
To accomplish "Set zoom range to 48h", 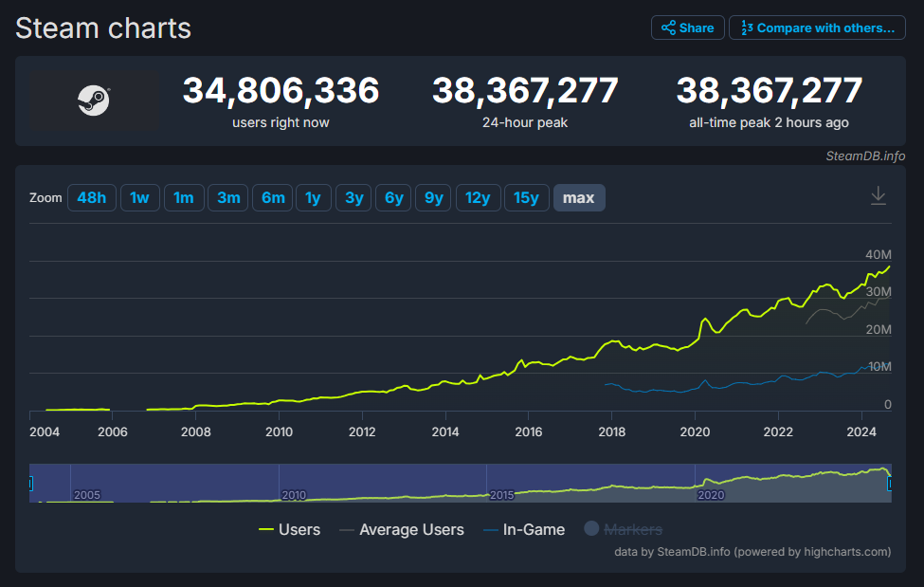I will point(92,197).
